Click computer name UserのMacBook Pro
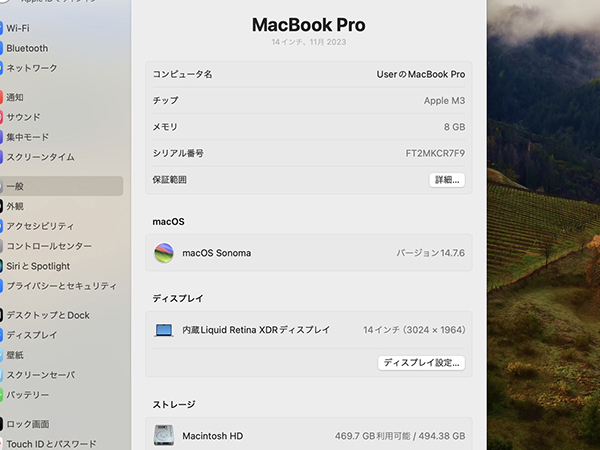 [x=421, y=74]
